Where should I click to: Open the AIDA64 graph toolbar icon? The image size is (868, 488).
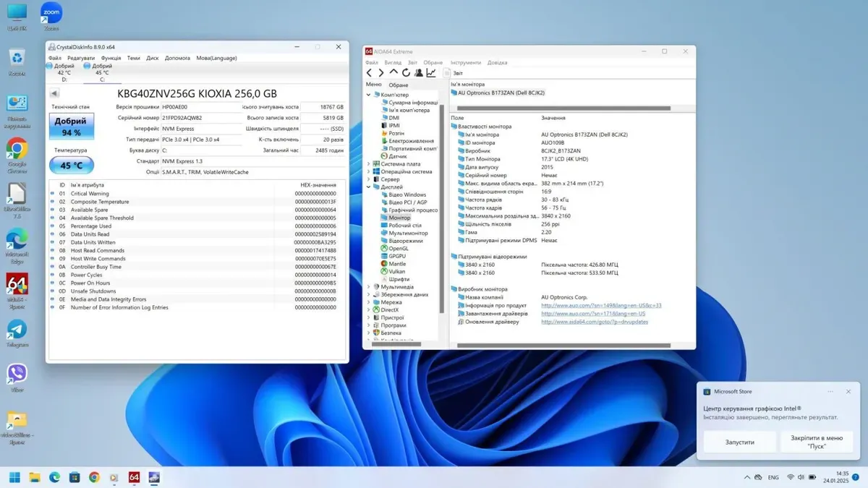[x=431, y=73]
